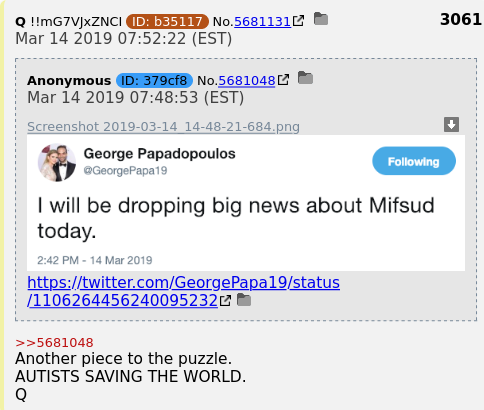The height and width of the screenshot is (410, 484).
Task: Click the @GeorgePapa19 handle
Action: (x=125, y=171)
